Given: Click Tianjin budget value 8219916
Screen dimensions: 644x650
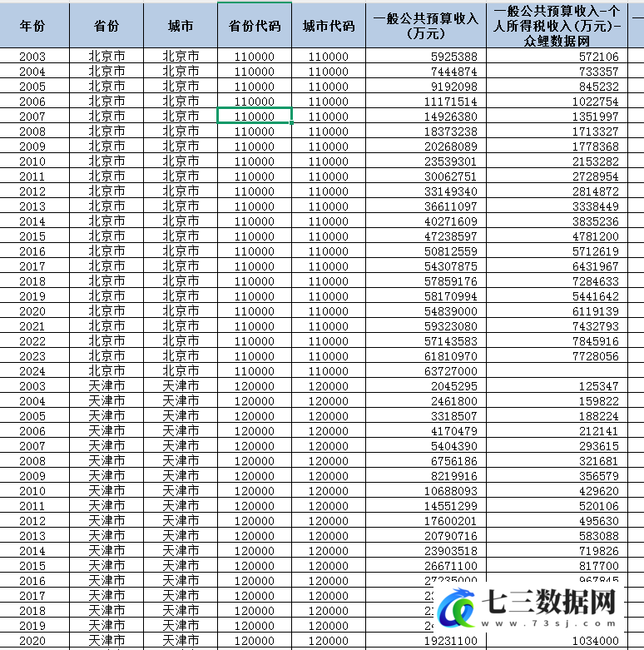Looking at the screenshot, I should click(454, 475).
